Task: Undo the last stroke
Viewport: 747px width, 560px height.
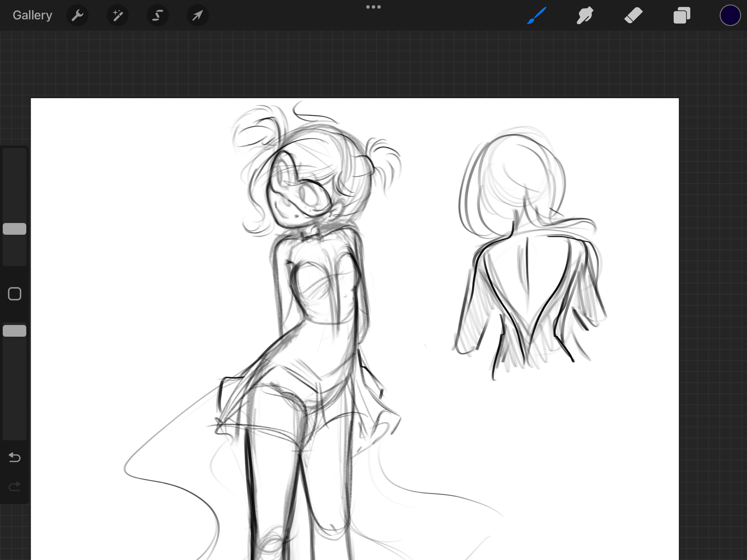Action: 15,457
